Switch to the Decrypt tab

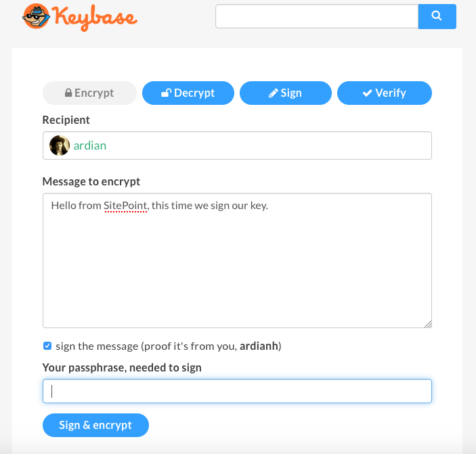[188, 93]
